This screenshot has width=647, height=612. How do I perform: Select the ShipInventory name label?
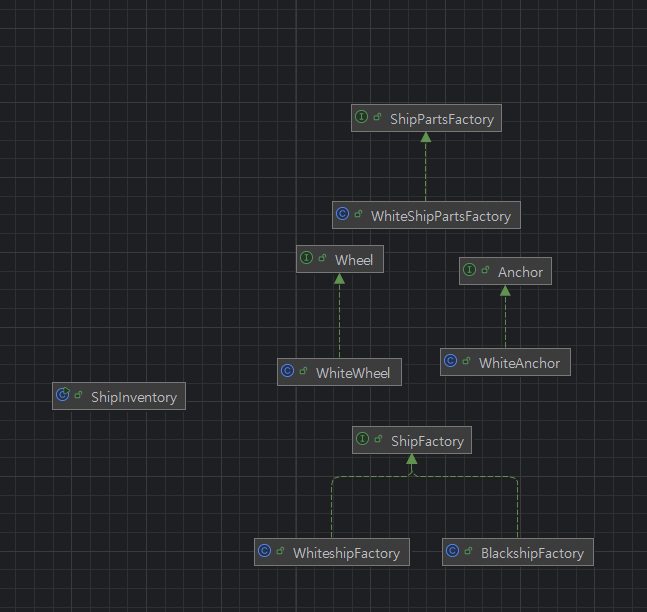(133, 397)
